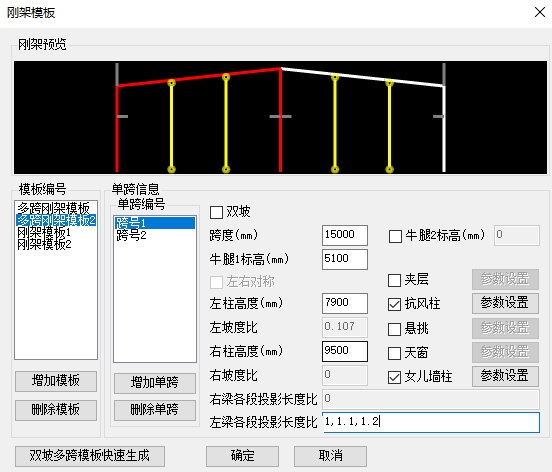
Task: Enable the 双坡 checkbox
Action: coord(216,212)
